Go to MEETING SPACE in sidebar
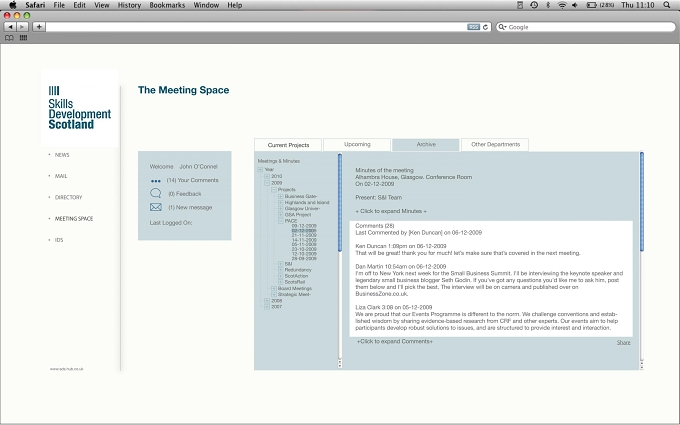This screenshot has width=680, height=425. [74, 219]
